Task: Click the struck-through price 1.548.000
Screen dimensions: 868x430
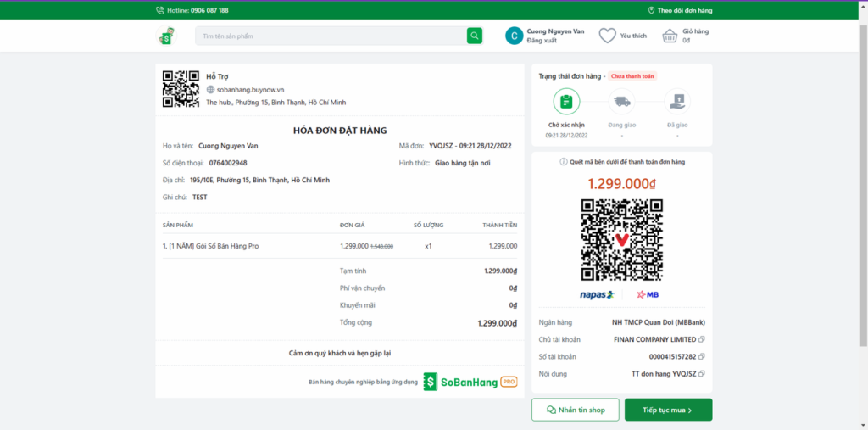Action: [x=382, y=247]
